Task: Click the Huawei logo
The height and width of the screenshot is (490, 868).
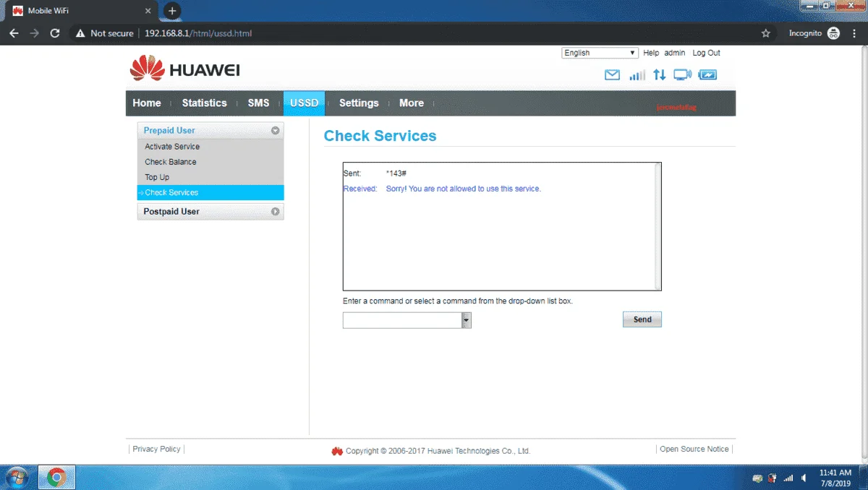Action: tap(185, 70)
